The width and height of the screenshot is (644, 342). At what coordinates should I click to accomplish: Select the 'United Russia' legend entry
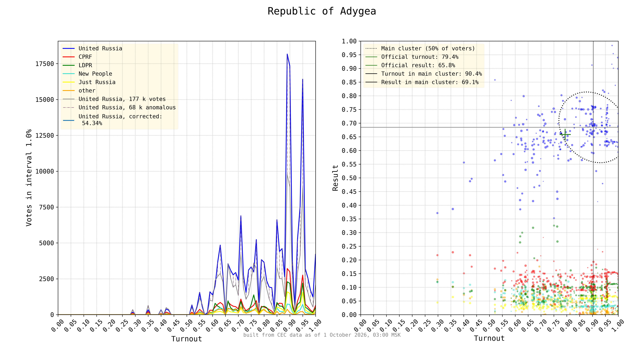[100, 49]
